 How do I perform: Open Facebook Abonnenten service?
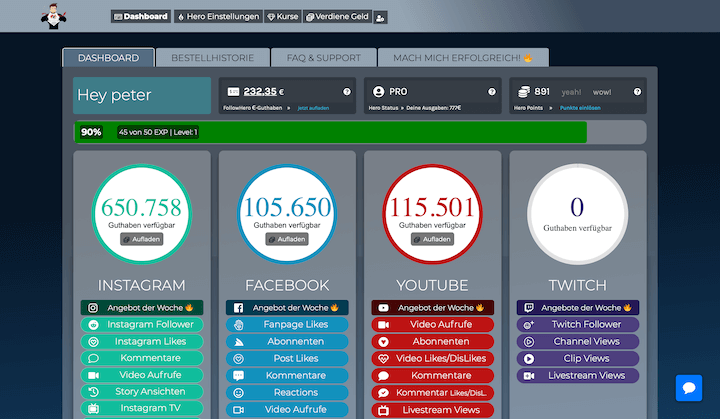287,341
